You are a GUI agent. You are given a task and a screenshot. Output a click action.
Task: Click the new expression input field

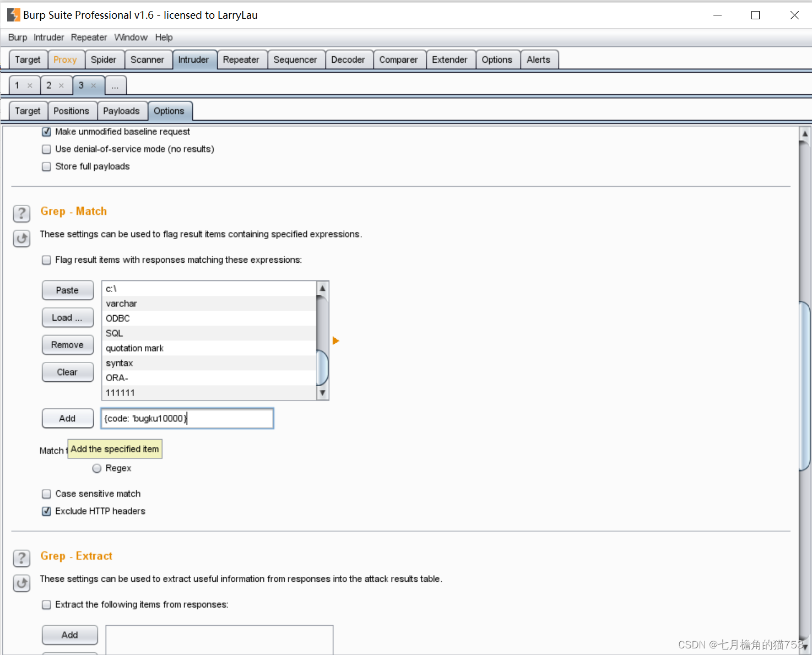(x=187, y=418)
